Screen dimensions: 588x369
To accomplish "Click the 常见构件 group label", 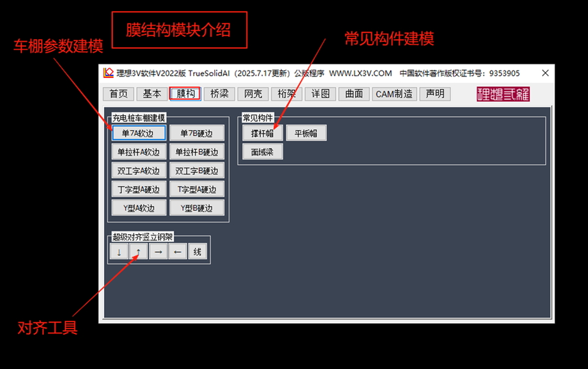I will point(257,118).
